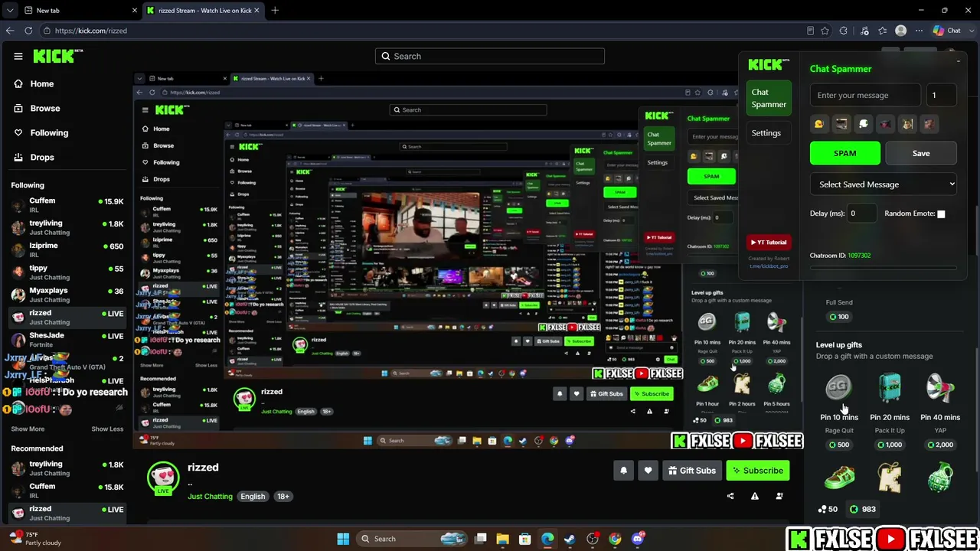Image resolution: width=980 pixels, height=551 pixels.
Task: Expand Following list with Show More
Action: pos(28,429)
